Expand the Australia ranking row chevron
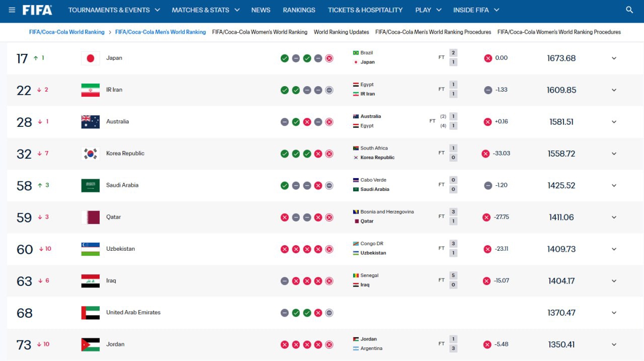The width and height of the screenshot is (644, 361). click(x=614, y=122)
